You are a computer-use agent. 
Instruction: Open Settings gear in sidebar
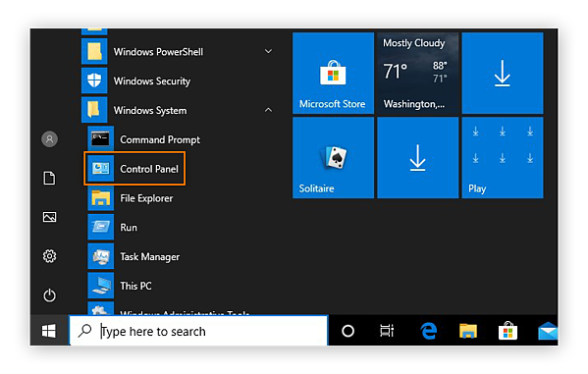coord(49,256)
